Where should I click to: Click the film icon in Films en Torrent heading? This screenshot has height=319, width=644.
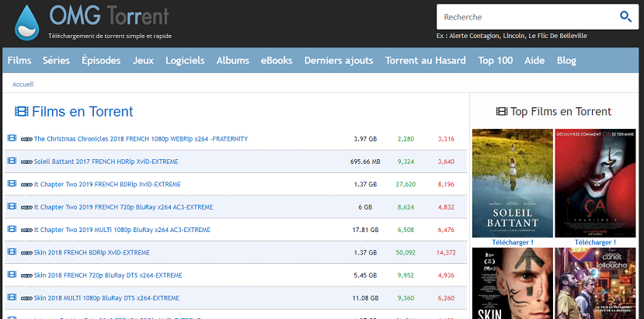[22, 111]
